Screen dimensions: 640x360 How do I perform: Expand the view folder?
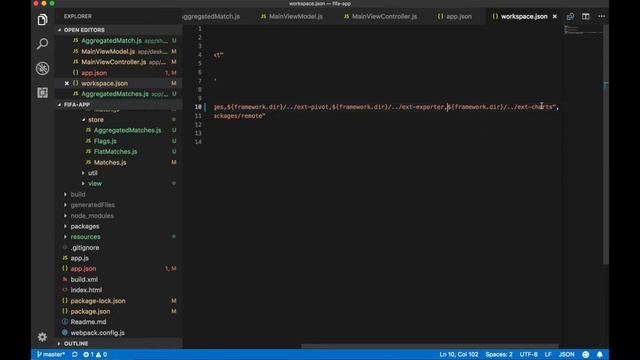coord(95,183)
